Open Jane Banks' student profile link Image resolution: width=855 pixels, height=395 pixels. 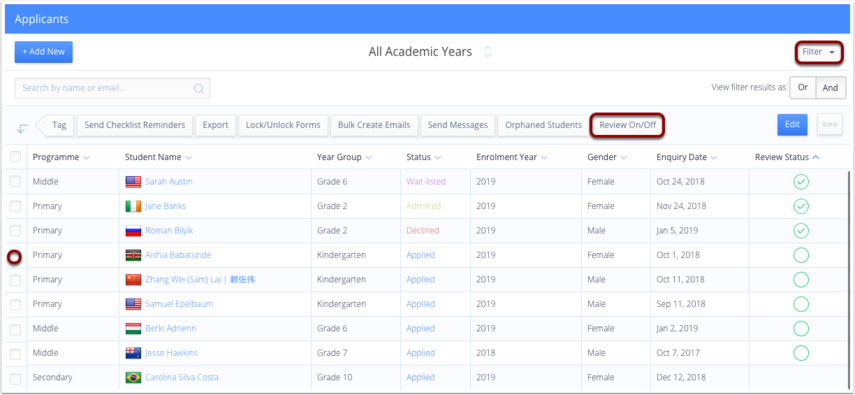tap(165, 206)
